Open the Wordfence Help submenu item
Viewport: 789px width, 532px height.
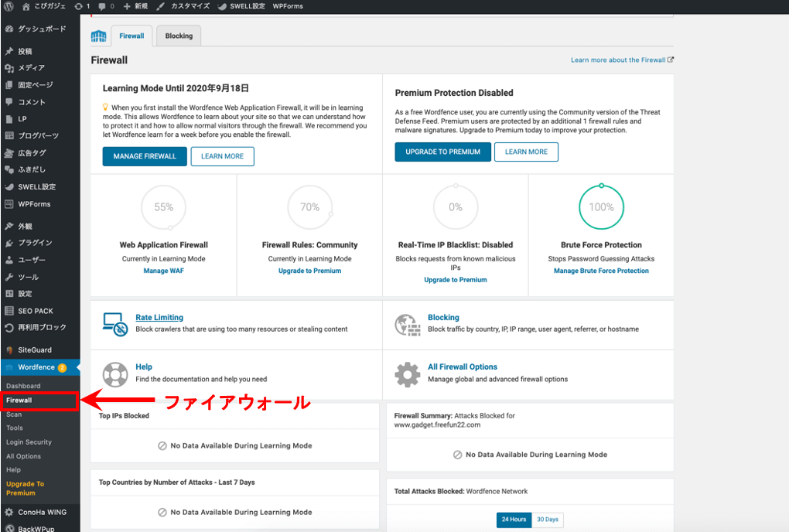(14, 469)
